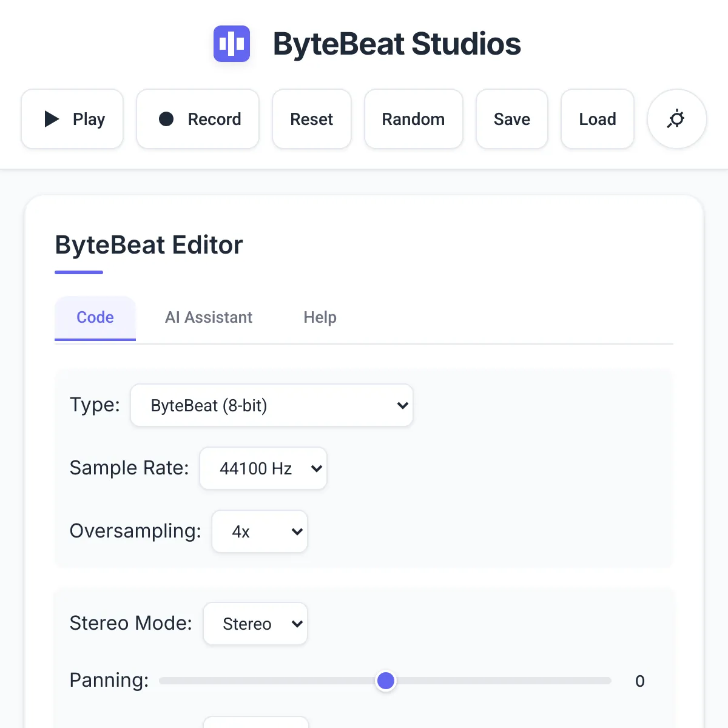Click the ByteBeat Studios title text
728x728 pixels.
397,44
